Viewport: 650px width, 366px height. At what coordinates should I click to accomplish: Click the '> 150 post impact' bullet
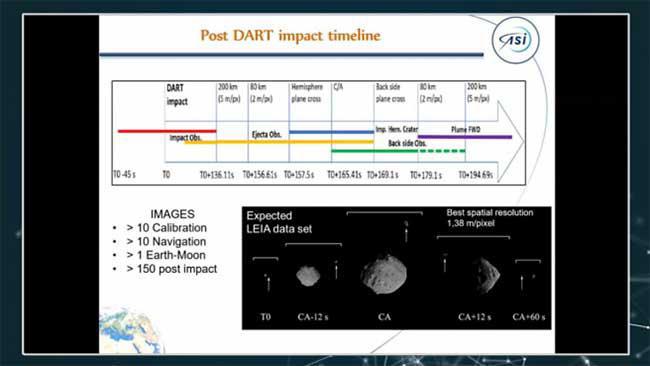(x=172, y=269)
